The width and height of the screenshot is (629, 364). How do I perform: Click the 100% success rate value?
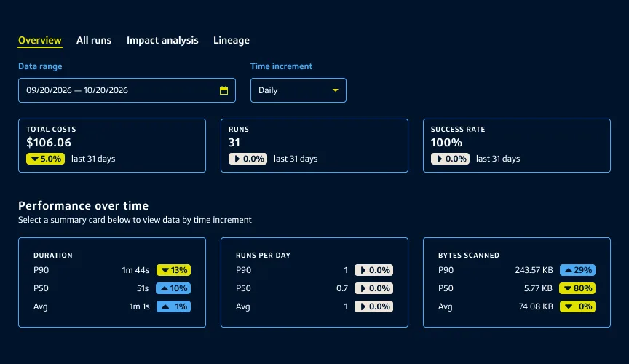(446, 143)
